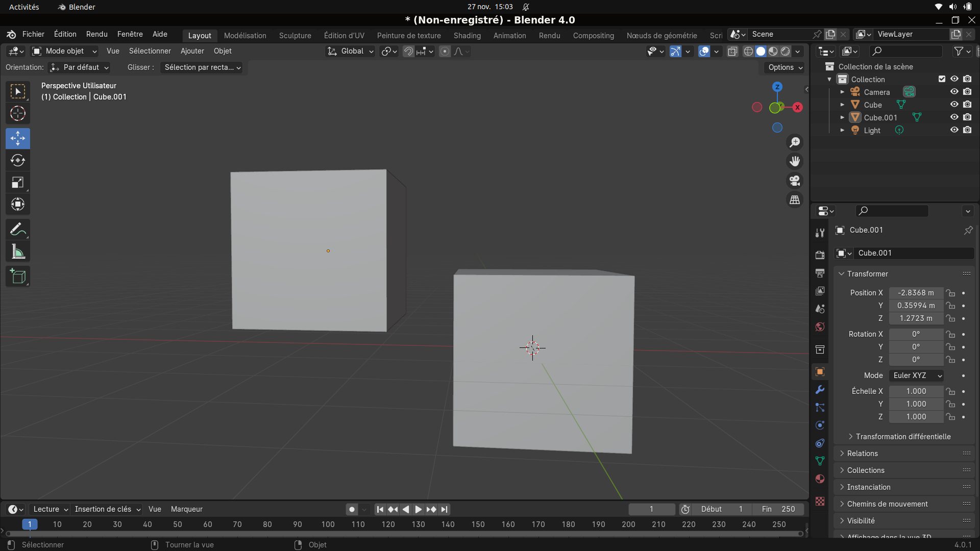The image size is (980, 551).
Task: Hide Cube in viewport via eye icon
Action: coord(954,105)
